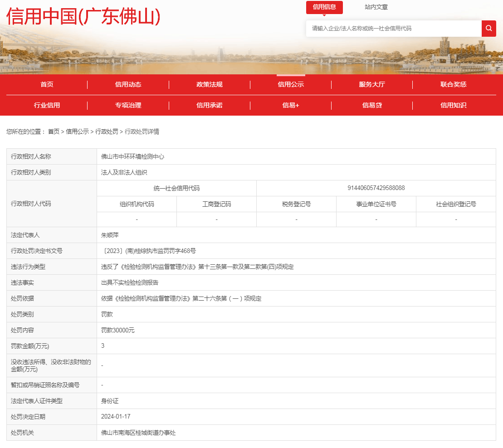Screen dimensions: 503x448
Task: Select 信用公示 in the main navigation
Action: (291, 84)
